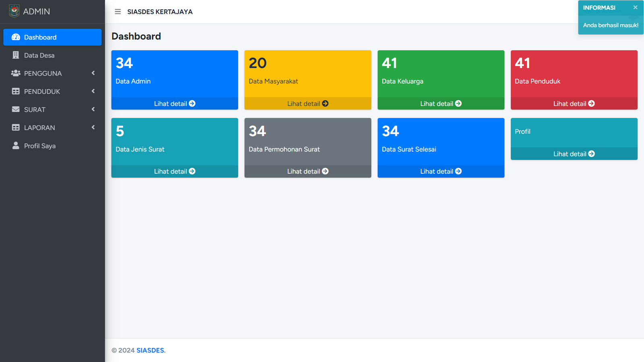Open Lihat detail for Data Penduduk

coord(574,103)
